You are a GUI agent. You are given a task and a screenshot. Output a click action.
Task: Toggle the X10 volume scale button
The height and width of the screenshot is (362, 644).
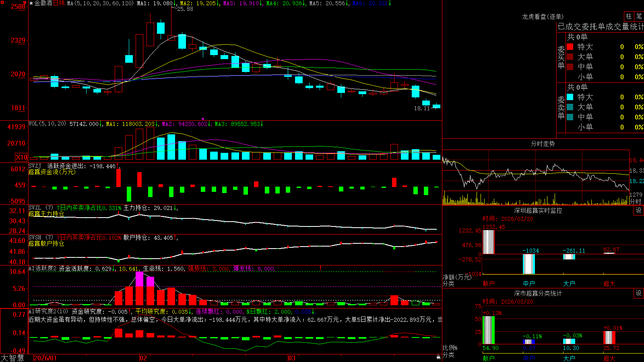(21, 157)
